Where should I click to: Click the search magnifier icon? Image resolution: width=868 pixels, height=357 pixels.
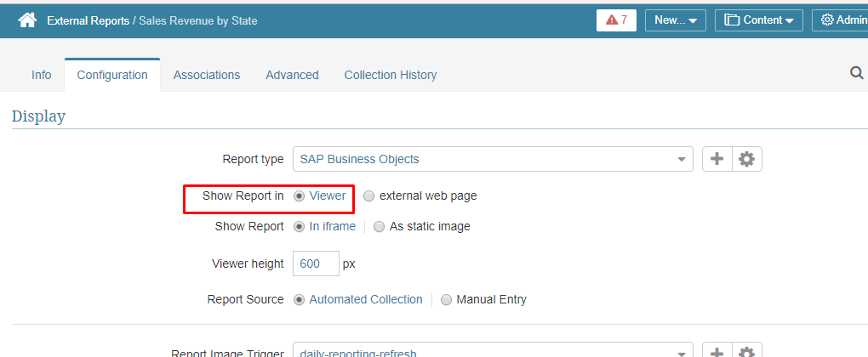[856, 73]
